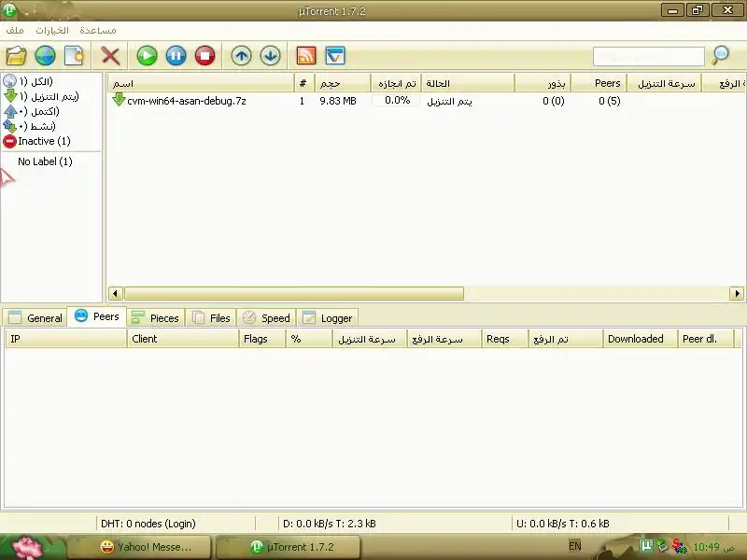Viewport: 747px width, 560px height.
Task: Sort peers by Reqs column
Action: [x=504, y=339]
